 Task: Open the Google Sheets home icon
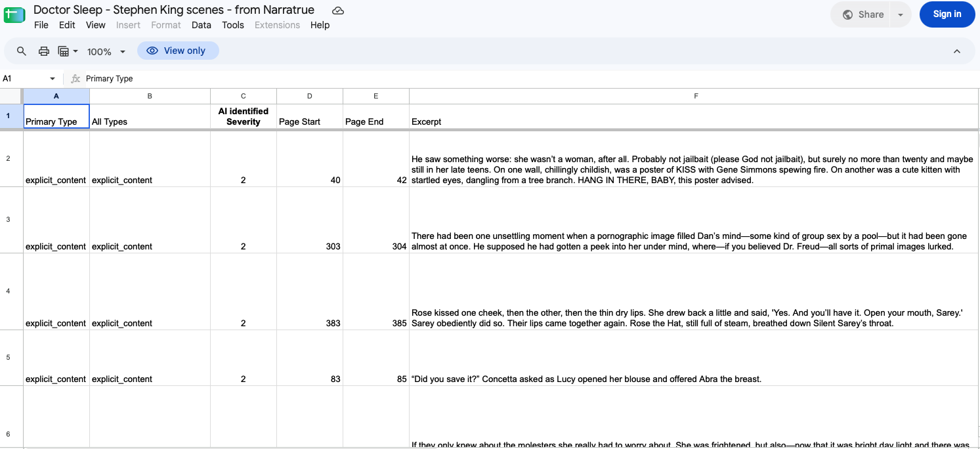[x=14, y=15]
